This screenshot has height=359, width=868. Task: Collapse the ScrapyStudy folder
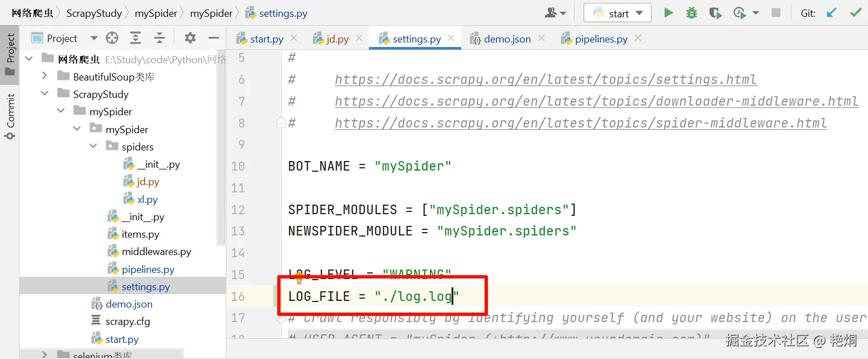point(45,94)
